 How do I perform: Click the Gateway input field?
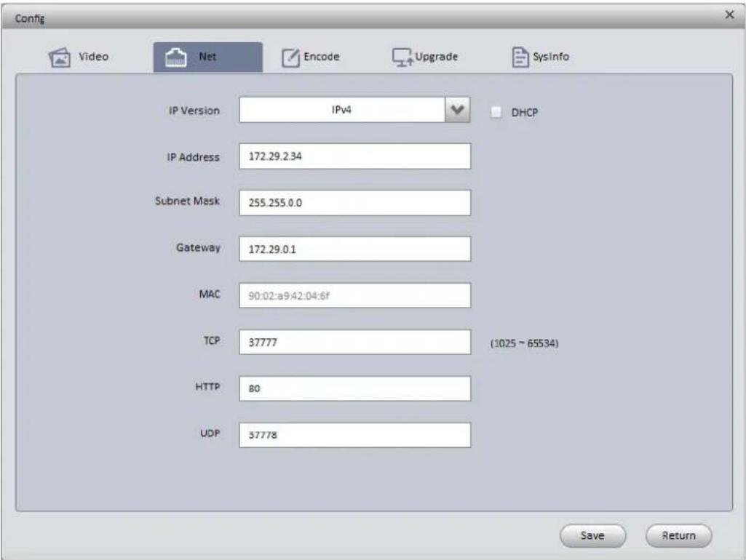click(x=355, y=249)
